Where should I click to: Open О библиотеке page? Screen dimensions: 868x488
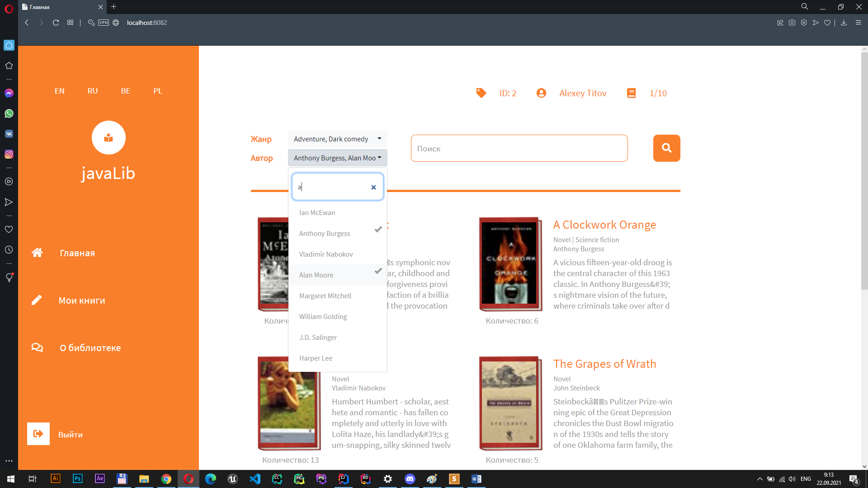[90, 348]
